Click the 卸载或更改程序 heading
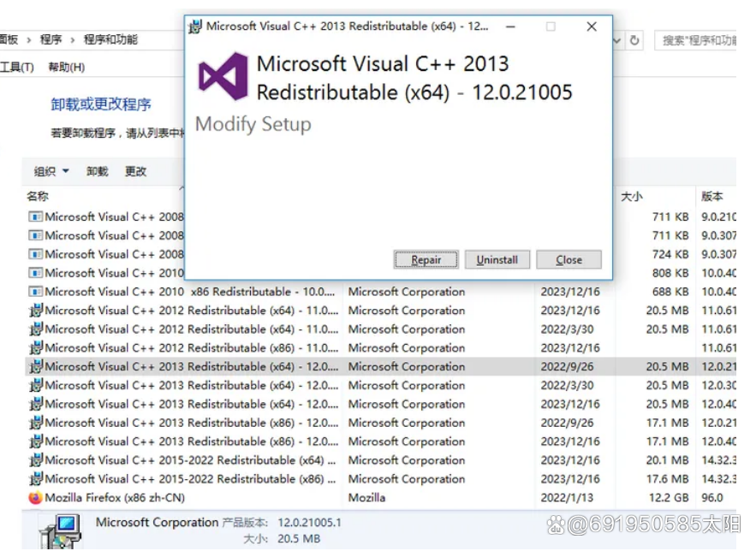 point(101,104)
